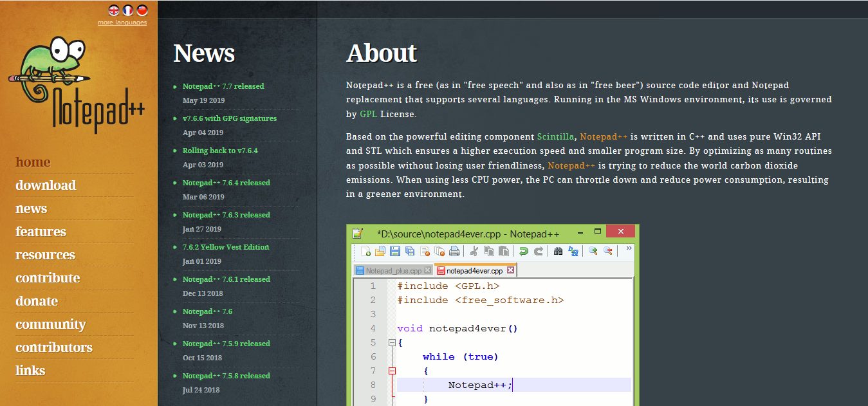Image resolution: width=868 pixels, height=406 pixels.
Task: Open the resources page
Action: pos(45,255)
